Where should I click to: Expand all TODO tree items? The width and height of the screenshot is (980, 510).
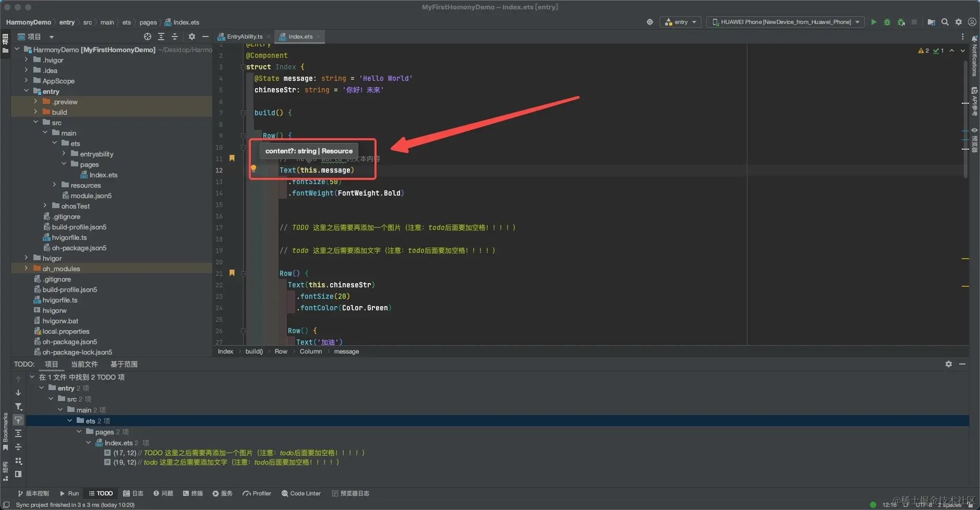(x=18, y=433)
